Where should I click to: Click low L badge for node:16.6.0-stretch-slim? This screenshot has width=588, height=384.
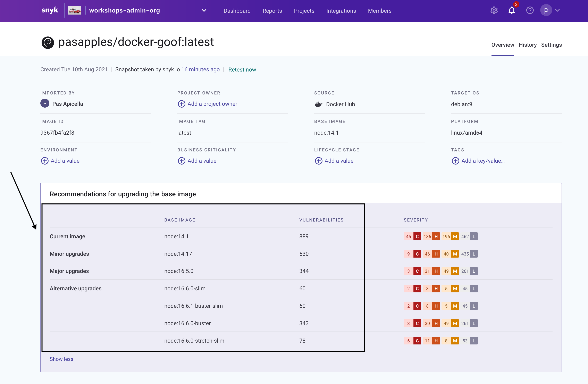(474, 341)
